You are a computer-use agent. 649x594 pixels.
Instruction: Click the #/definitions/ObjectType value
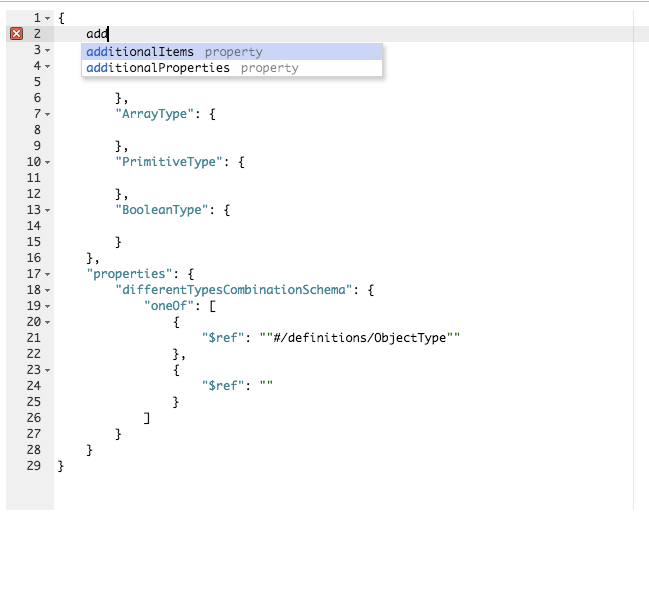pyautogui.click(x=360, y=338)
